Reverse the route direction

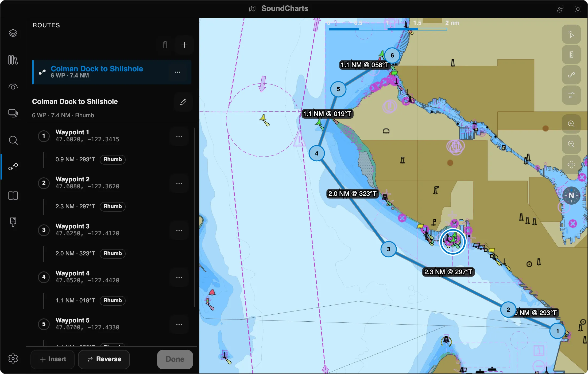point(104,359)
